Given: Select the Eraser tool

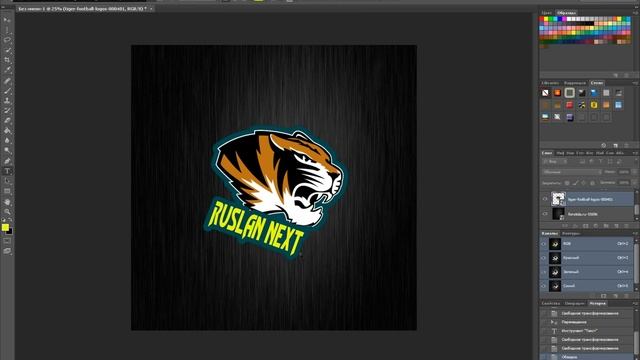Looking at the screenshot, I should click(7, 120).
